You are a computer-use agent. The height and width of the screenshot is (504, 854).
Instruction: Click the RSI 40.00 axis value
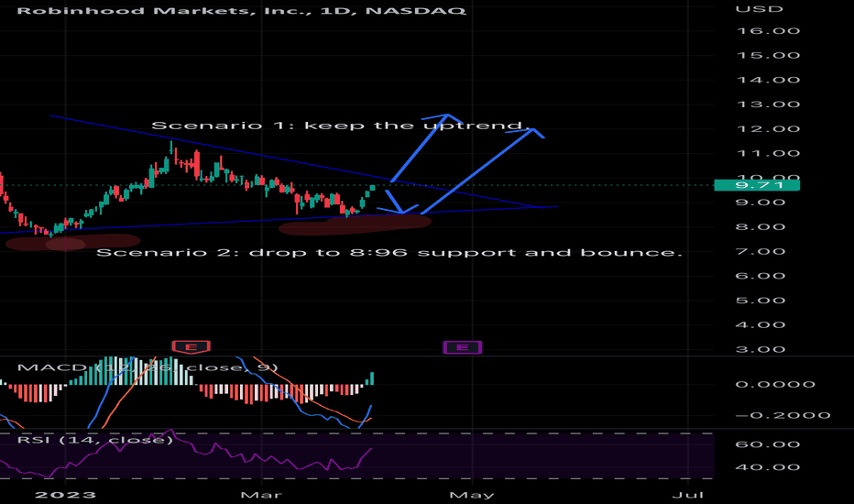coord(768,467)
